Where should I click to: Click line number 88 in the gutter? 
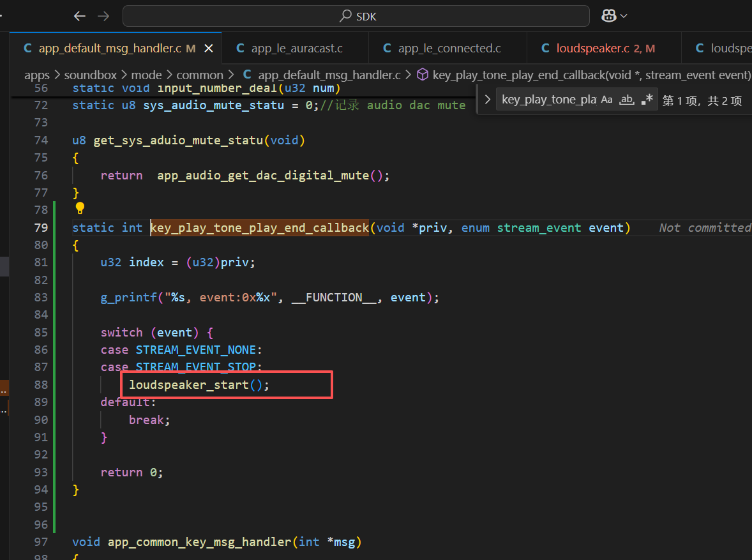(41, 385)
